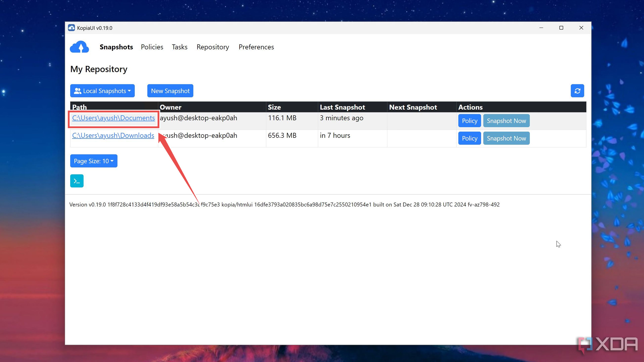
Task: Switch to the Policies page
Action: [152, 47]
